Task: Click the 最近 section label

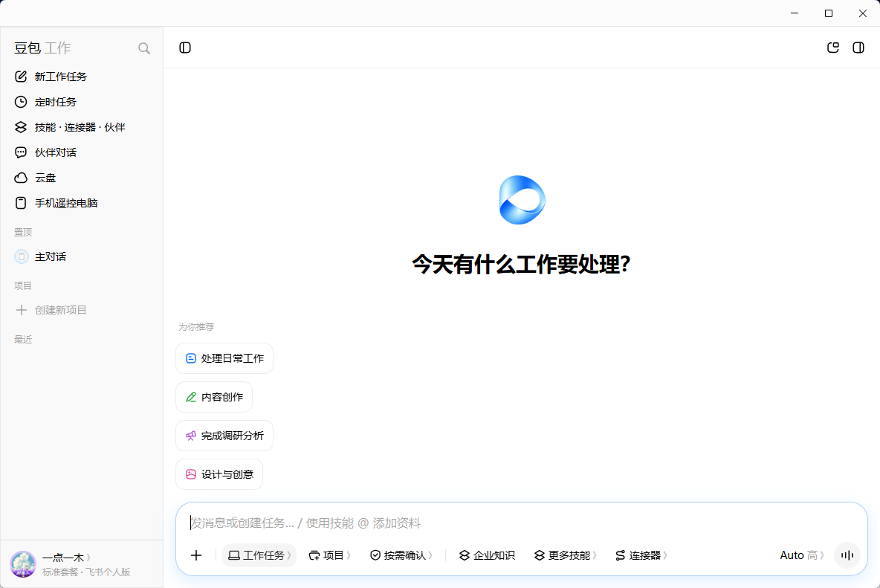Action: click(23, 340)
